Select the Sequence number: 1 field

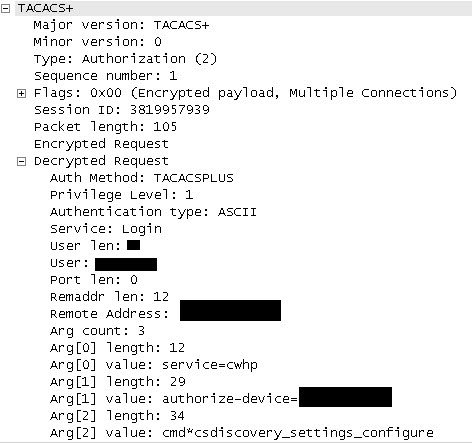point(105,76)
